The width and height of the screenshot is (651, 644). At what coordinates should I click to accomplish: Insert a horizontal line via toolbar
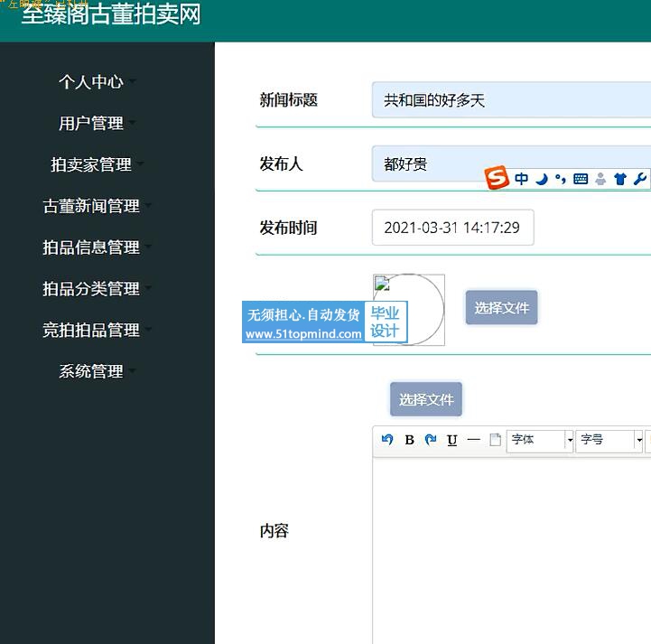pyautogui.click(x=474, y=440)
